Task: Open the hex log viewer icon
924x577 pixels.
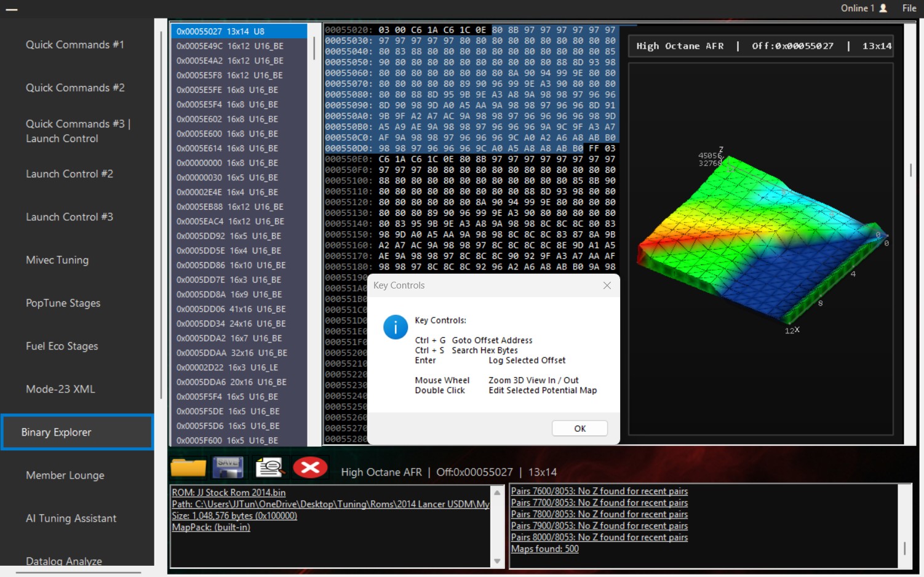Action: [x=270, y=468]
